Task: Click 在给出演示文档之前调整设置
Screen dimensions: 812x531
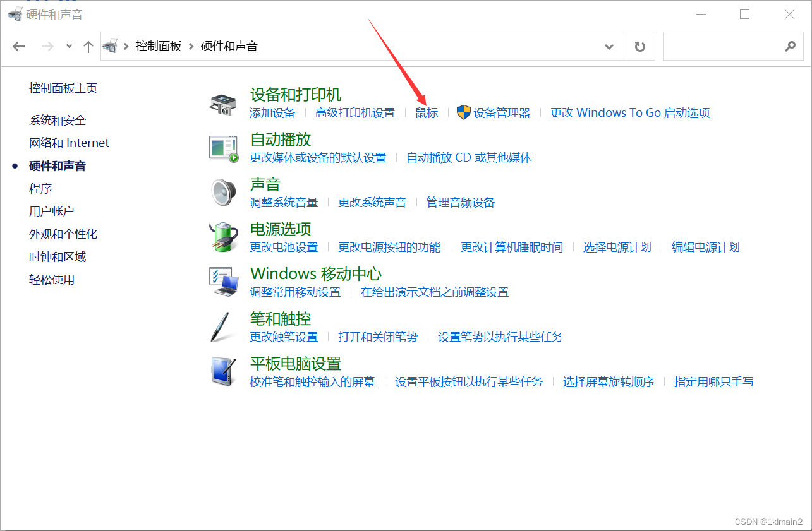Action: point(435,292)
